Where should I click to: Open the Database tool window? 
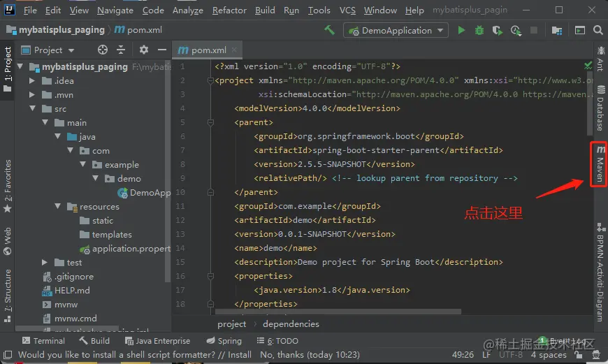point(600,108)
